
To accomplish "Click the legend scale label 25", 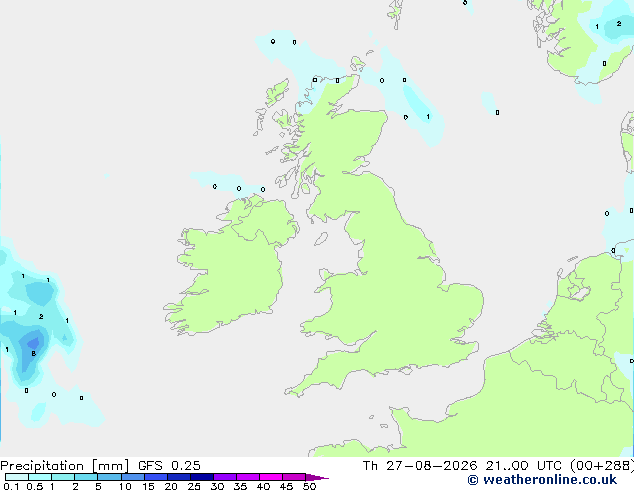I will point(194,486).
